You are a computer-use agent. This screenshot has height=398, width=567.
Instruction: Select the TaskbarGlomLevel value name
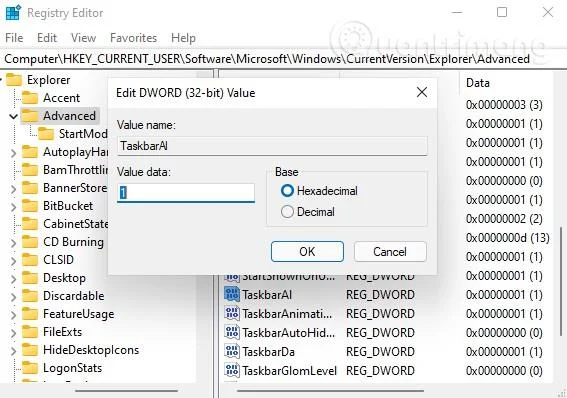(x=289, y=371)
